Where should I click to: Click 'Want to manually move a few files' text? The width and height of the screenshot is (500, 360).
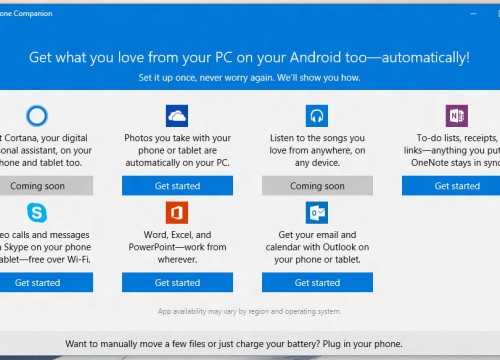pos(234,344)
